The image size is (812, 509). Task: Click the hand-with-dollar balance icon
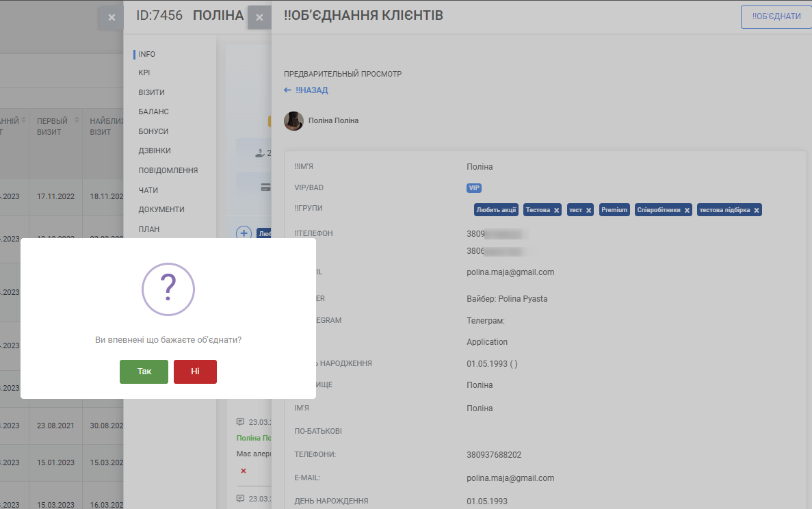261,153
